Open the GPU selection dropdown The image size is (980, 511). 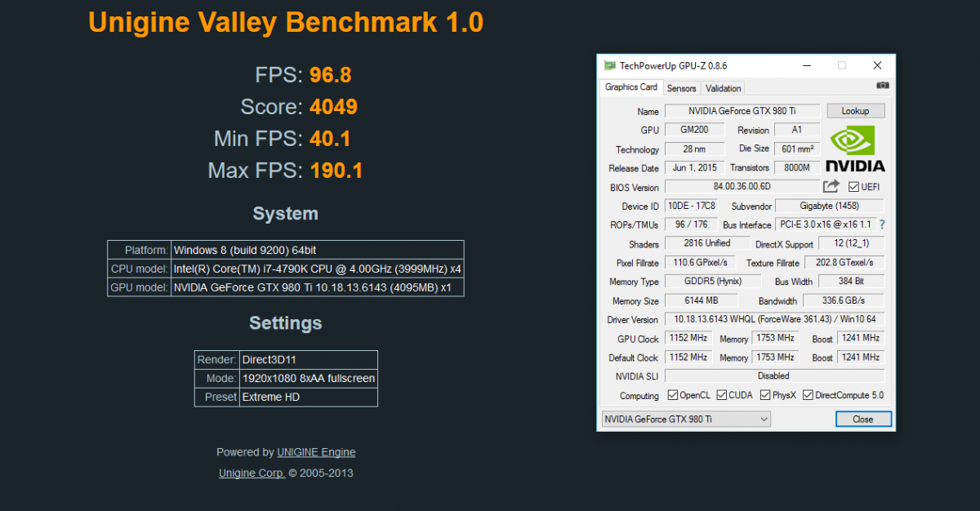(686, 419)
